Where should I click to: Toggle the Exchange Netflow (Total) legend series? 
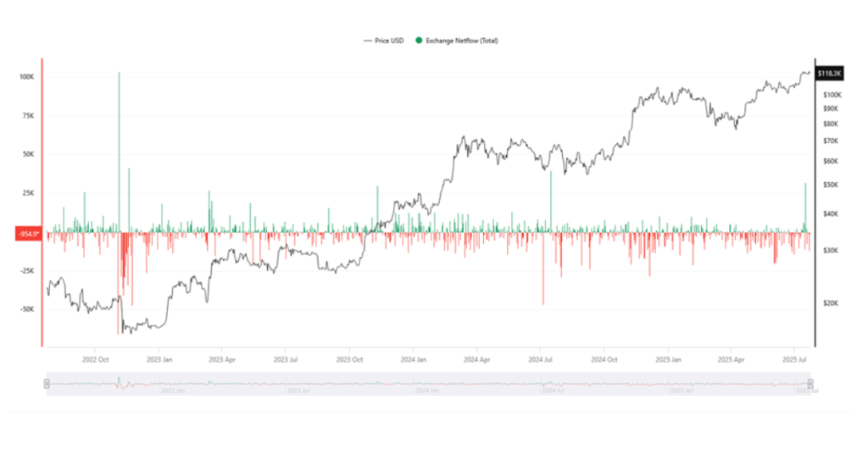coord(457,41)
